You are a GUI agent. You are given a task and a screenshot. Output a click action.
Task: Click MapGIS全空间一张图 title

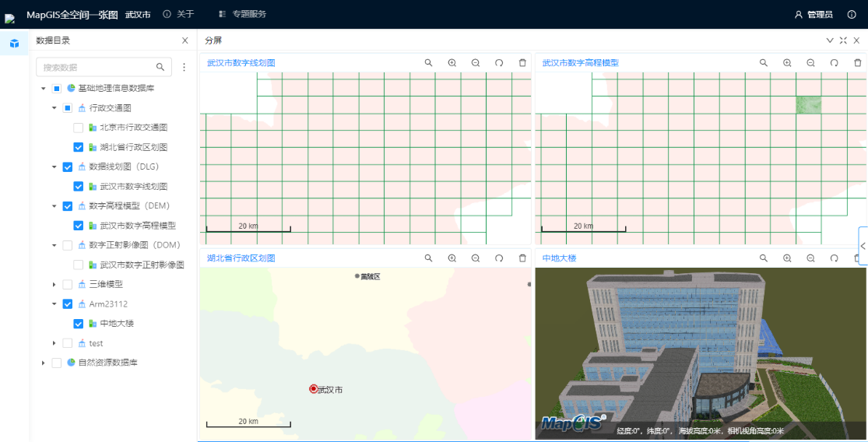pos(72,14)
